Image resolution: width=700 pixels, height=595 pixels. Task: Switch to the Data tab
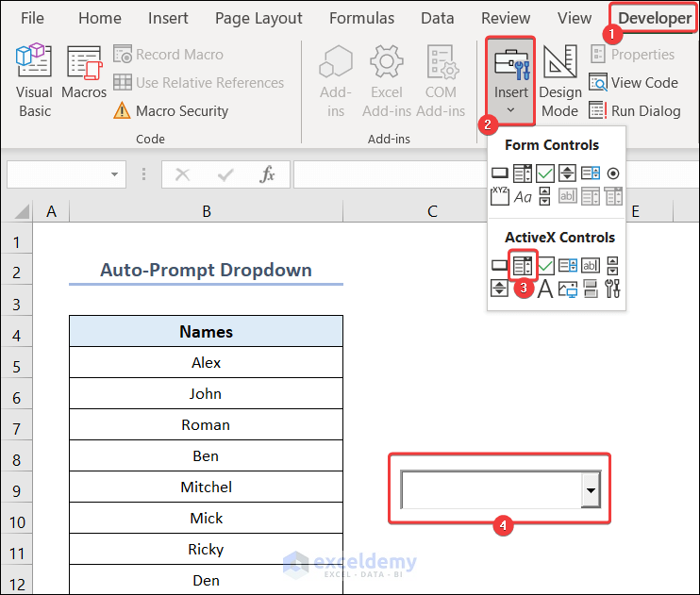438,18
